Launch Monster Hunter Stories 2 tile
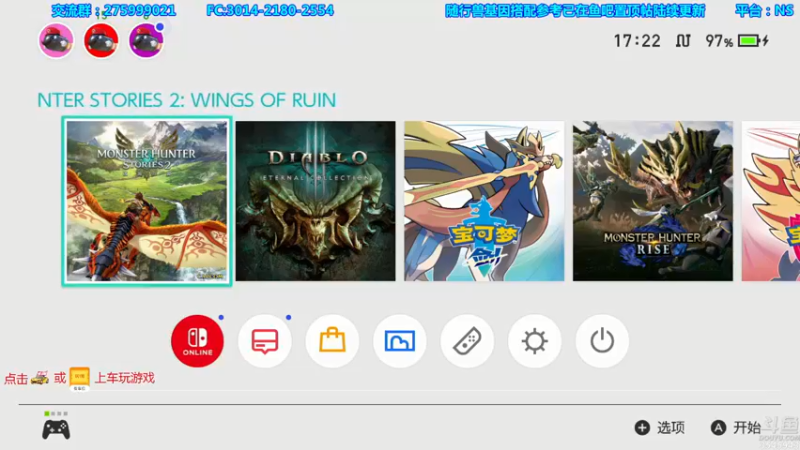 [147, 201]
